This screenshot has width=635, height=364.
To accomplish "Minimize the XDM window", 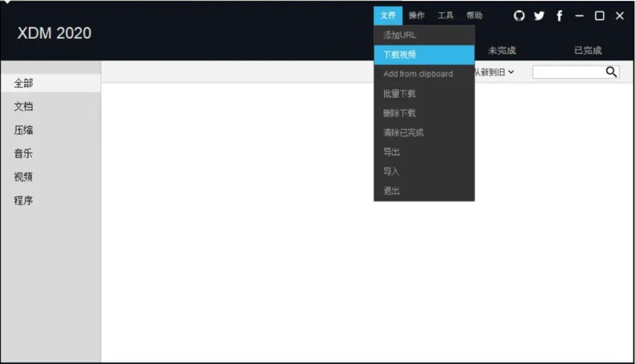I will point(579,16).
